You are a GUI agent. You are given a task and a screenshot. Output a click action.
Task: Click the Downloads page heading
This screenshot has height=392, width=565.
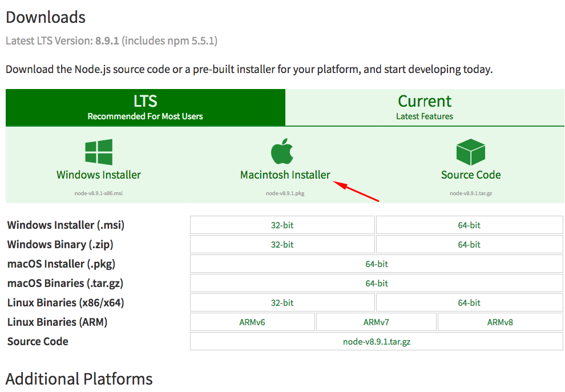tap(46, 17)
